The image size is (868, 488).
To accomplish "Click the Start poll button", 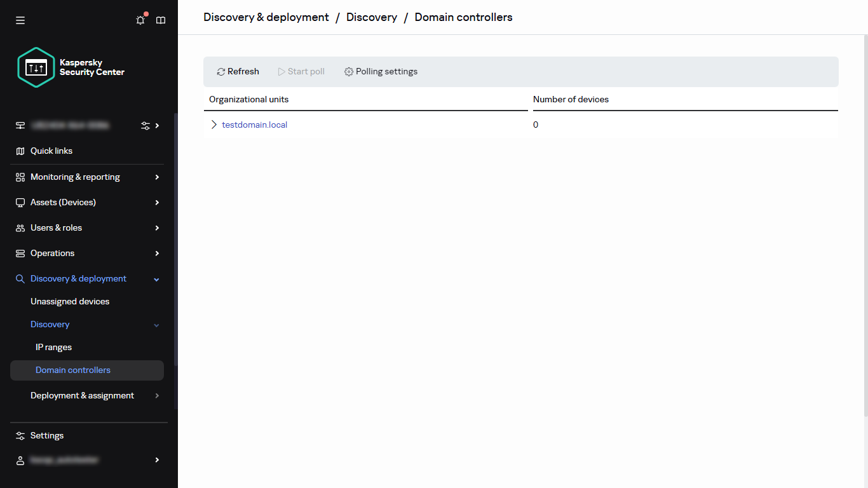I will pyautogui.click(x=301, y=71).
